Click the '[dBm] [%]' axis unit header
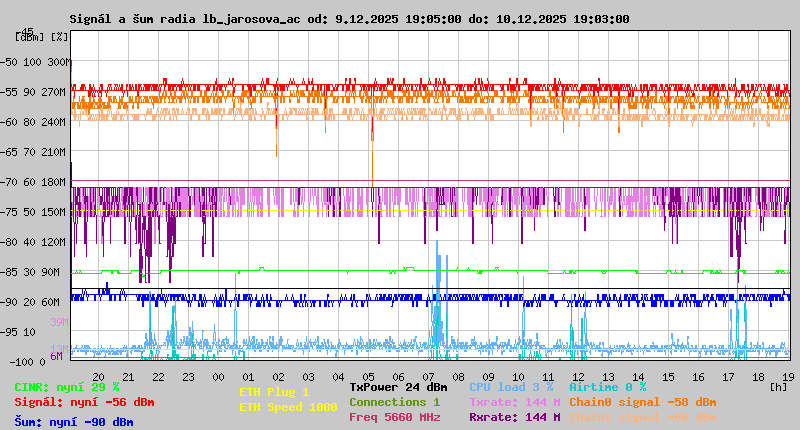800x430 pixels. [42, 37]
